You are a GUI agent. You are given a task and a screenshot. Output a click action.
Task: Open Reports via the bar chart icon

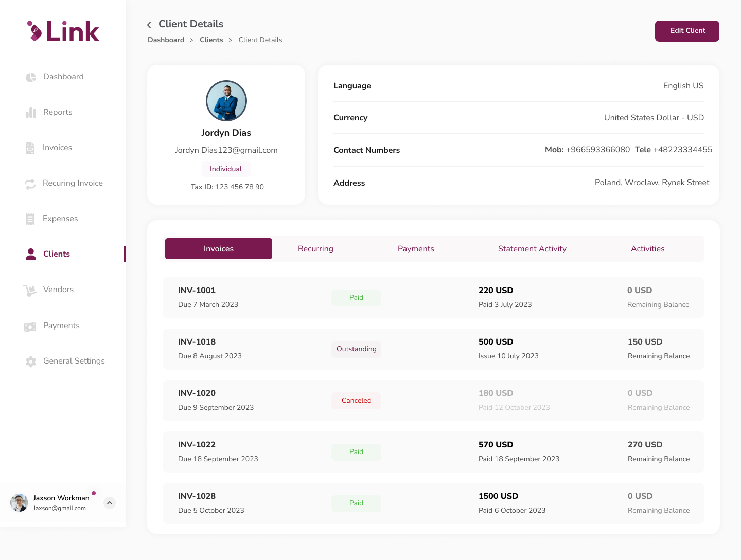click(31, 113)
